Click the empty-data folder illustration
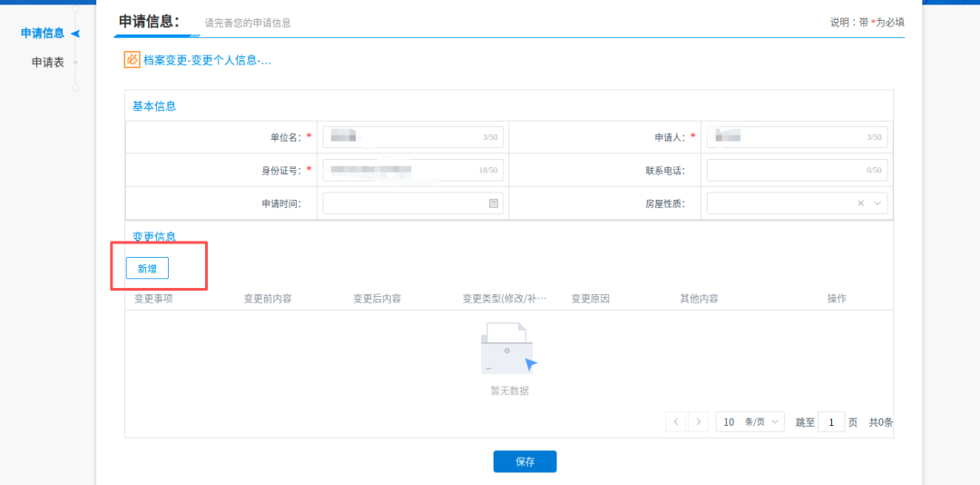 coord(508,351)
